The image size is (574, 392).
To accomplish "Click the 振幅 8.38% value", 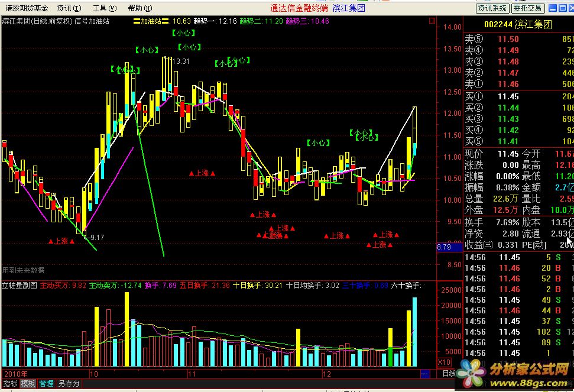I will coord(507,188).
